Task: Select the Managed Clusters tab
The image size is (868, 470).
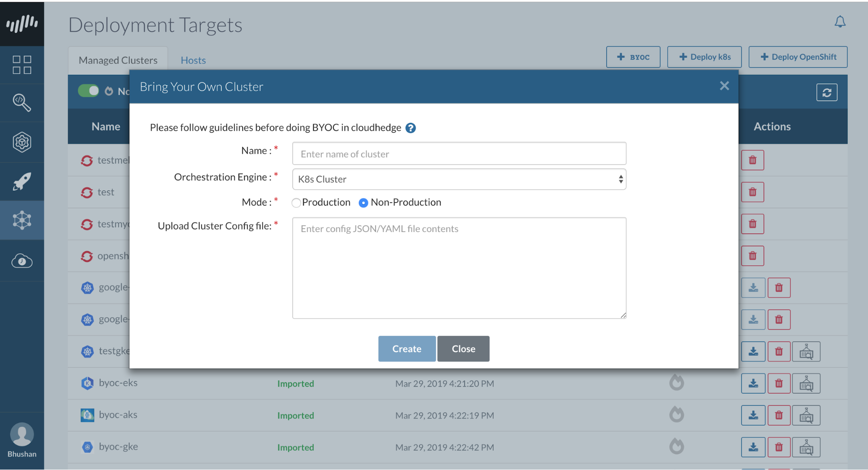Action: [118, 60]
